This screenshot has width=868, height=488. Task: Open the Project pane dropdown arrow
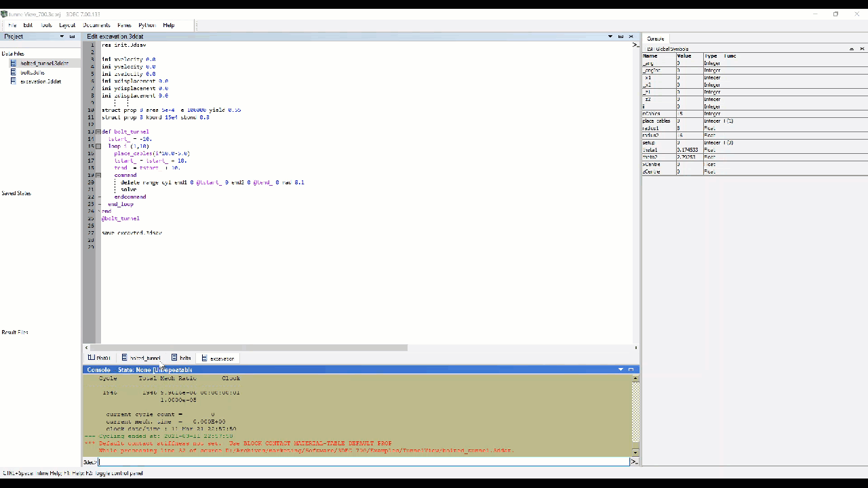(x=62, y=37)
